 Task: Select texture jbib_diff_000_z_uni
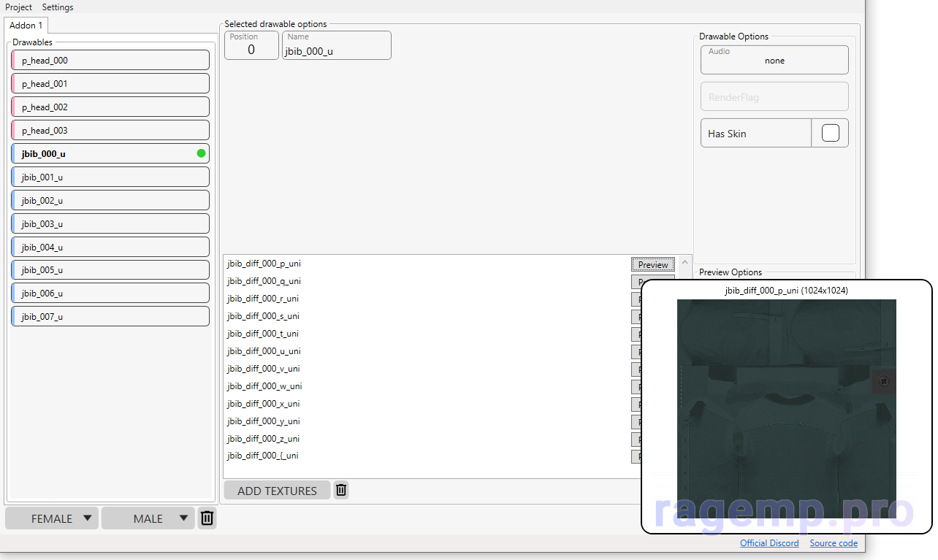coord(264,439)
